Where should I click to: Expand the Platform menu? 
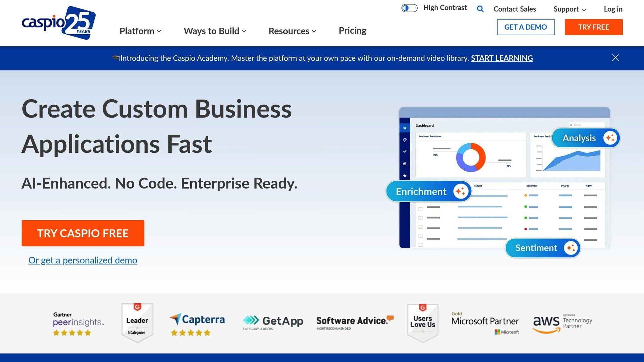[140, 31]
